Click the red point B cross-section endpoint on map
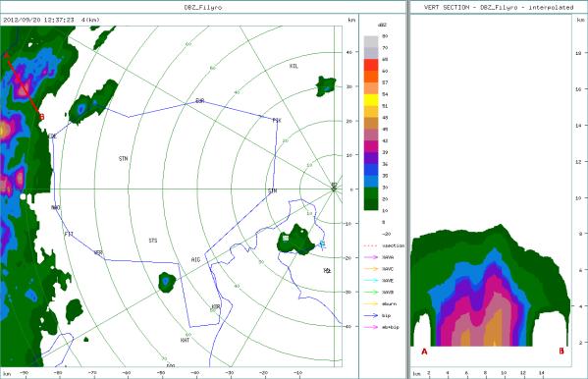 [x=41, y=117]
